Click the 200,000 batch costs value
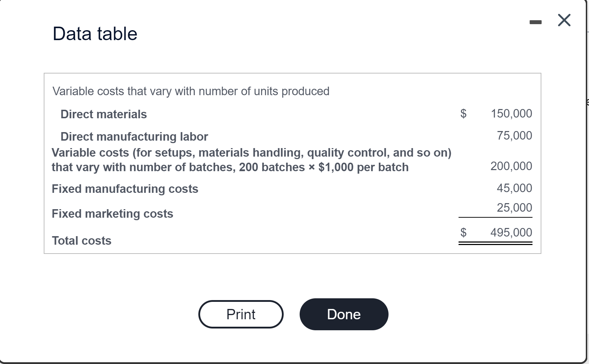 511,166
